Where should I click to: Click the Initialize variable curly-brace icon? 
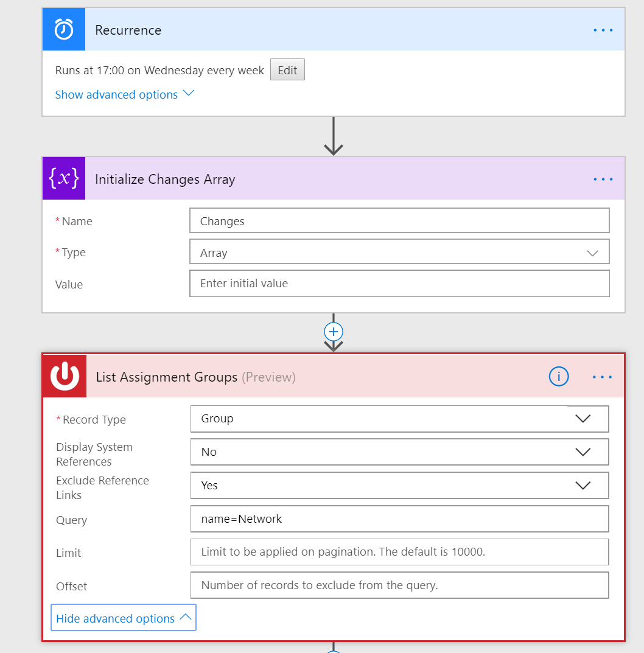pos(64,179)
